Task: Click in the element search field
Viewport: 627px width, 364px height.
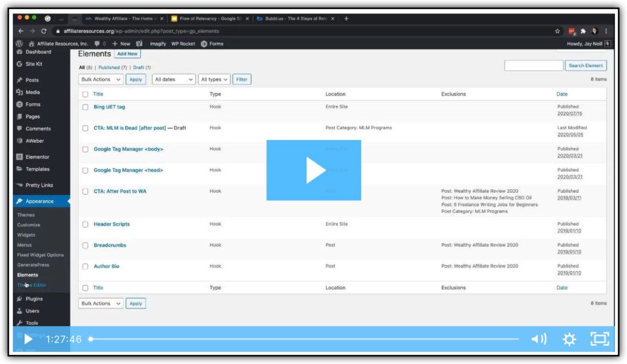Action: pyautogui.click(x=533, y=65)
